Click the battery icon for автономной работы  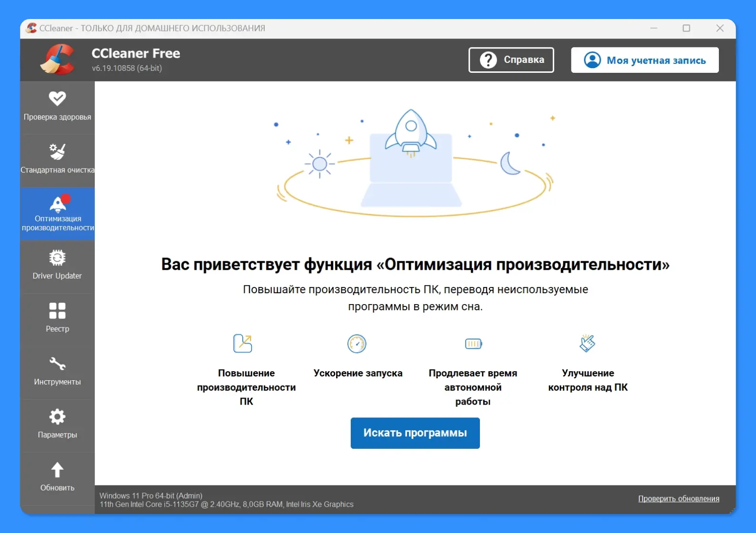(473, 344)
